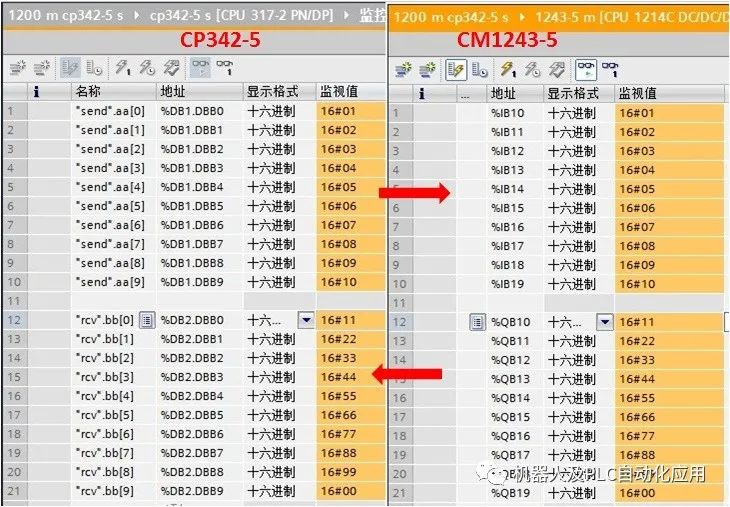Click 十六进制 format cell in %QB14 row
Screen dimensions: 730x507
tap(579, 399)
